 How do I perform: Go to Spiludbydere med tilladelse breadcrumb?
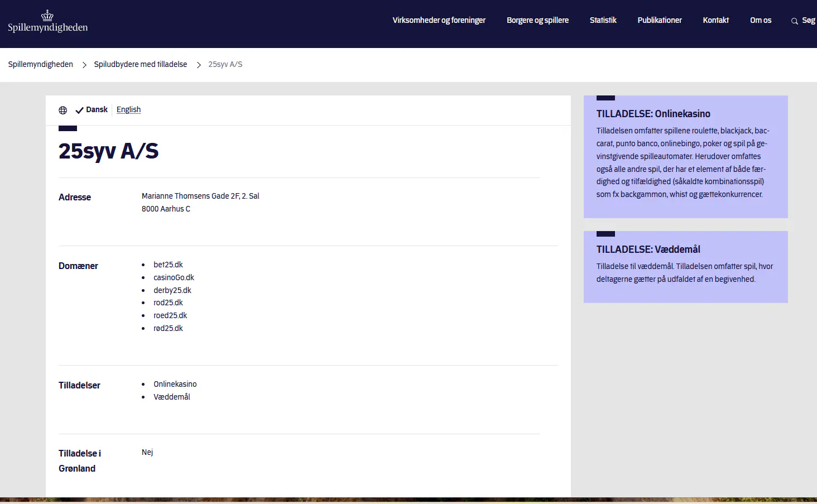[x=141, y=64]
